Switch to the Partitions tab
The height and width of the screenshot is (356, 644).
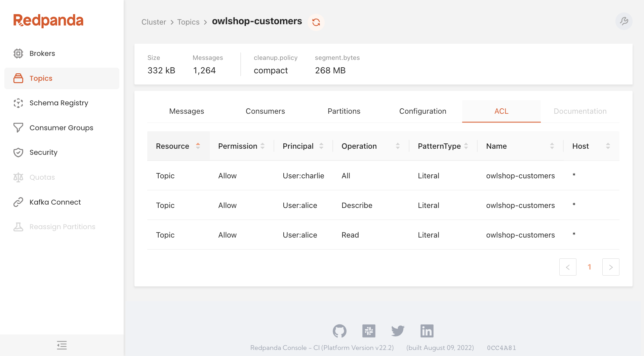pos(344,111)
